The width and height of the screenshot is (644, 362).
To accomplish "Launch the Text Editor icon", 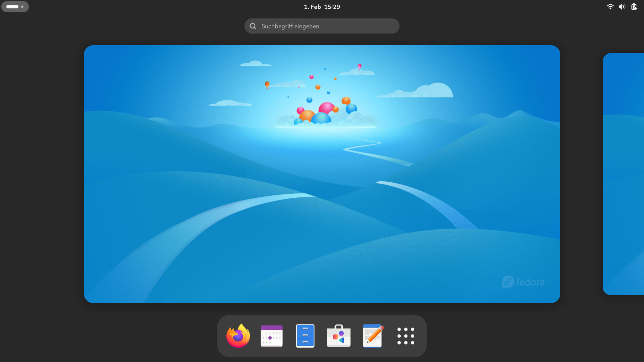I will pos(373,336).
